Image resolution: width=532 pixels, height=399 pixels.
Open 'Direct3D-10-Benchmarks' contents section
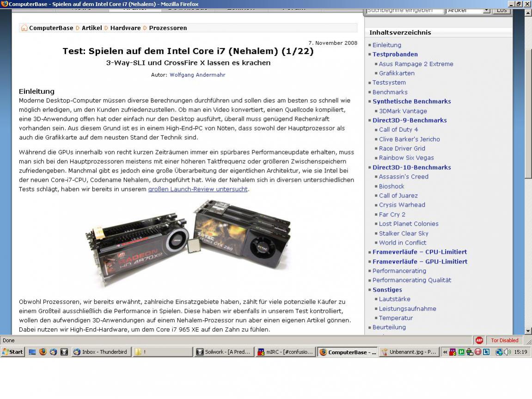411,167
